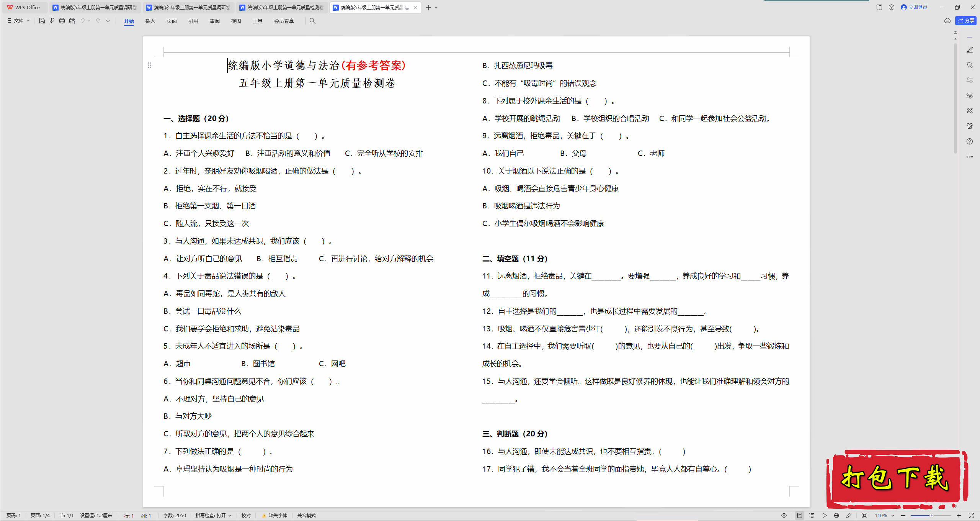Click the Print icon in quick toolbar

(62, 21)
